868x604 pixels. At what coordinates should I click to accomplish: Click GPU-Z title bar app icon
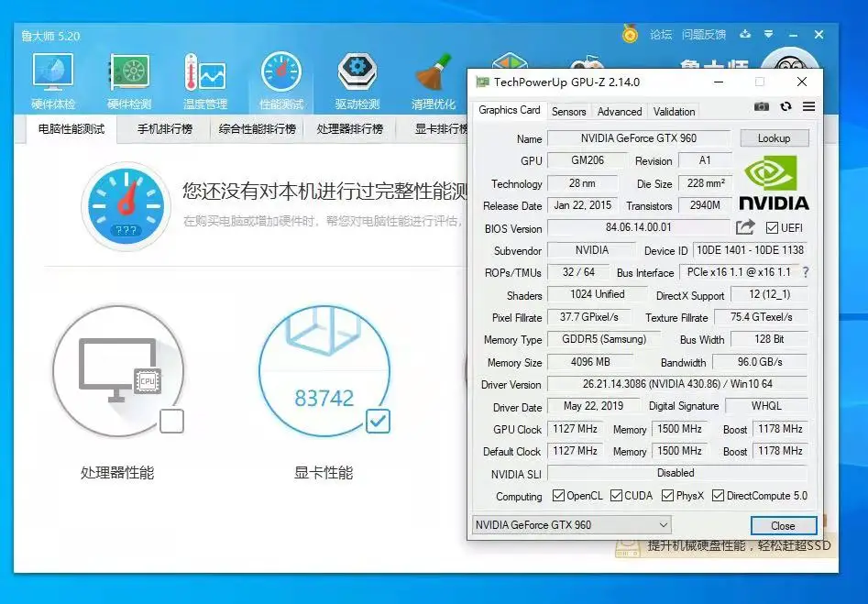[482, 82]
